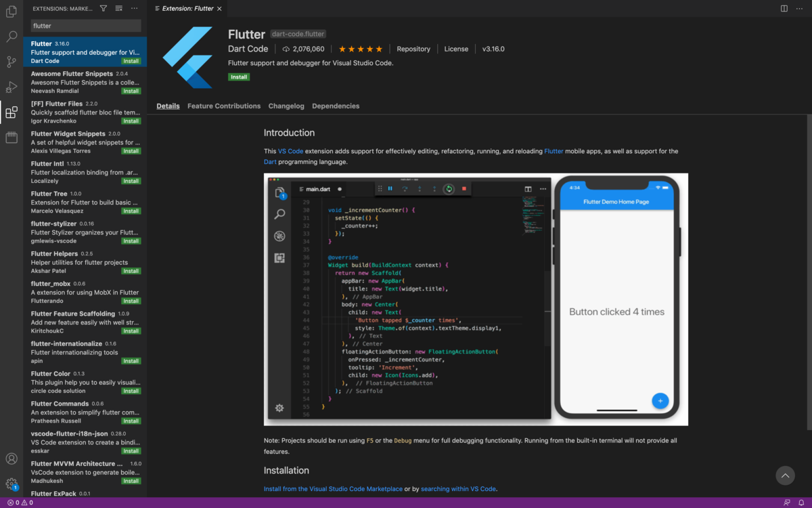Image resolution: width=812 pixels, height=508 pixels.
Task: Click the extension demo screenshot image
Action: click(x=476, y=299)
